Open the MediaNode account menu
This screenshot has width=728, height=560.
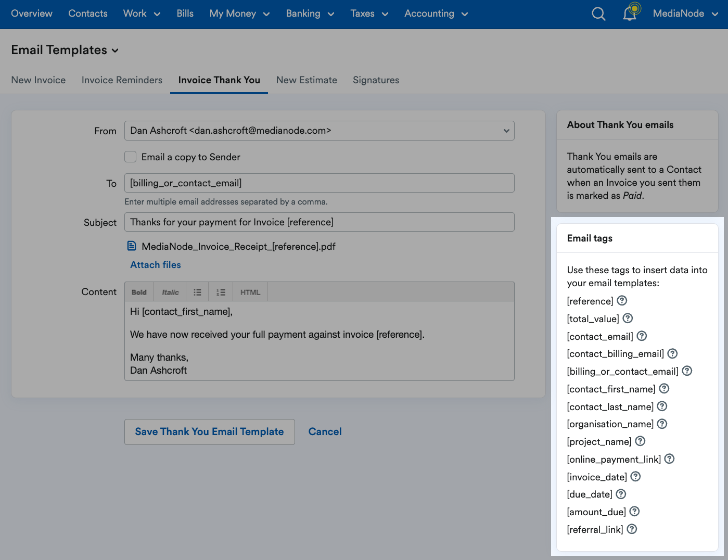tap(685, 14)
